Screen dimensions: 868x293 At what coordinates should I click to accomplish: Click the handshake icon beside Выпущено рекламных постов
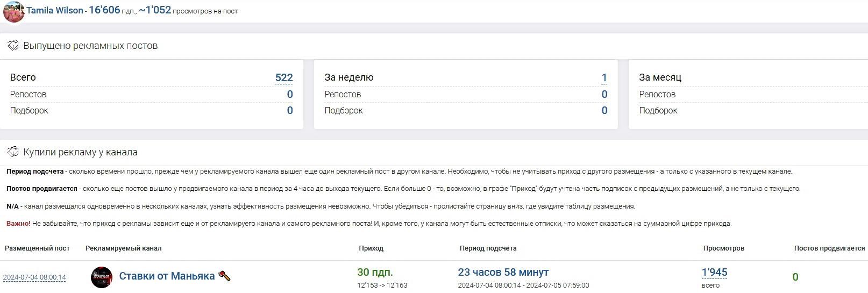point(13,46)
